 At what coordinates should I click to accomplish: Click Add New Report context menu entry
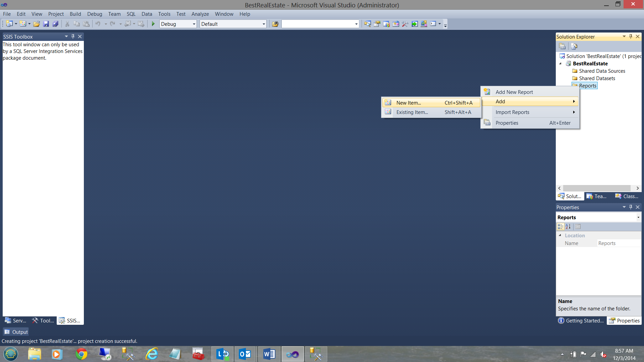514,92
